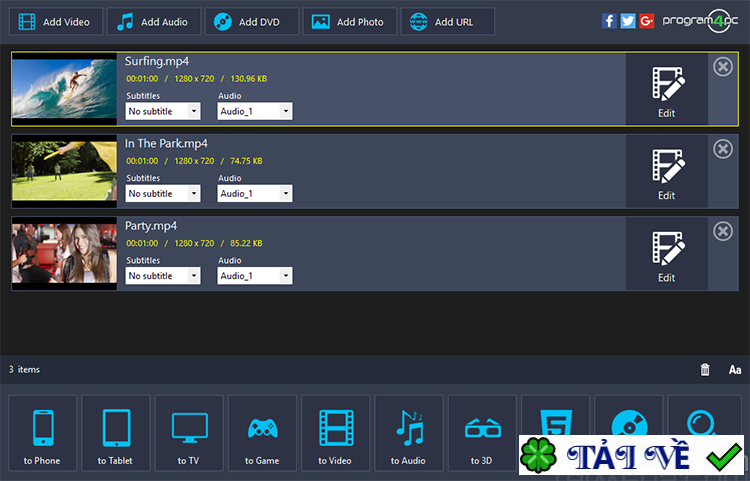Select the to 3D conversion option

click(482, 433)
